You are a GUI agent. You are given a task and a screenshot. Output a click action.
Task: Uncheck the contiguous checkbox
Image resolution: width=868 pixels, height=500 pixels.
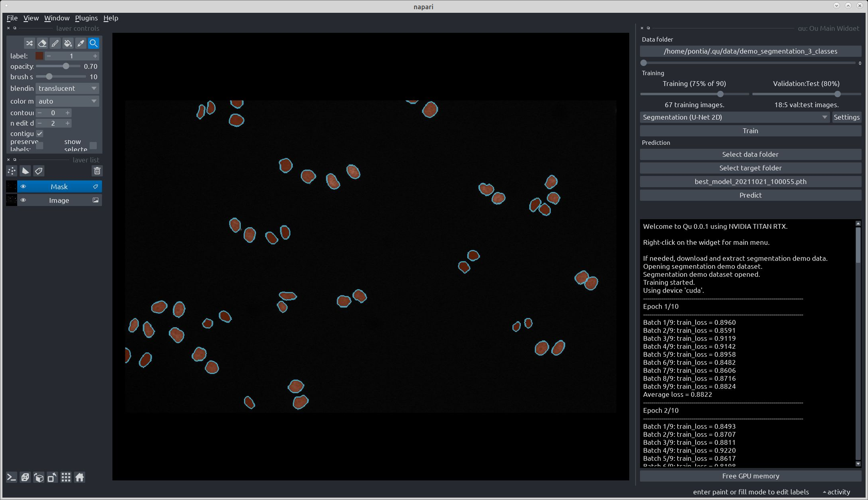tap(40, 134)
